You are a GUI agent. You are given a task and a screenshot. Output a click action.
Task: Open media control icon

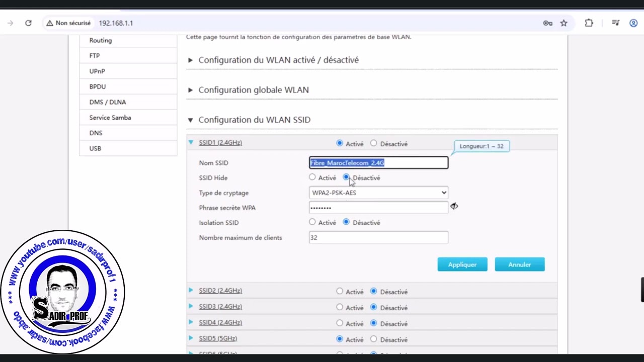615,23
